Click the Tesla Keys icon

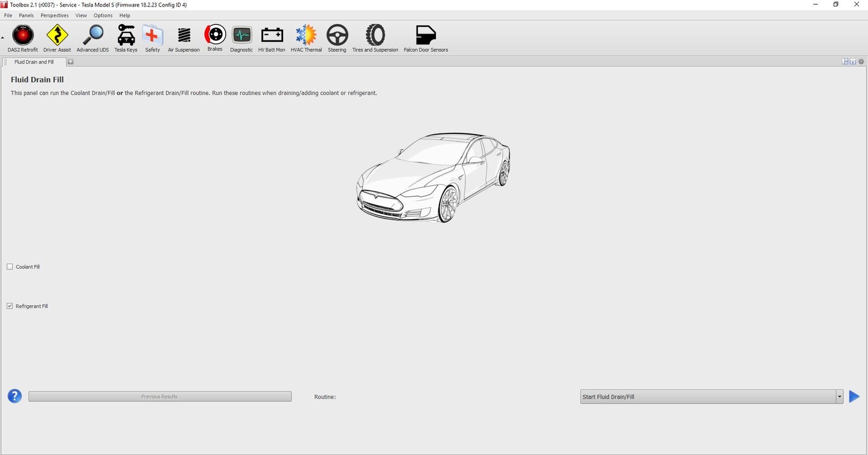tap(126, 36)
